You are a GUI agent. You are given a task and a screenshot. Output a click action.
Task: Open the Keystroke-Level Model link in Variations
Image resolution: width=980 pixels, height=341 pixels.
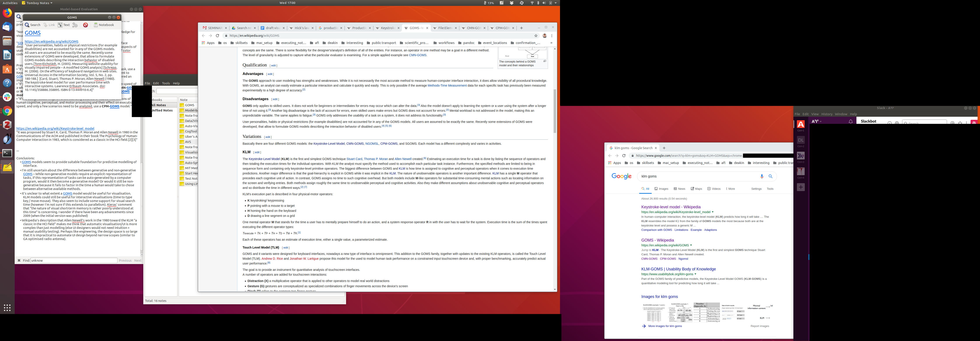329,144
